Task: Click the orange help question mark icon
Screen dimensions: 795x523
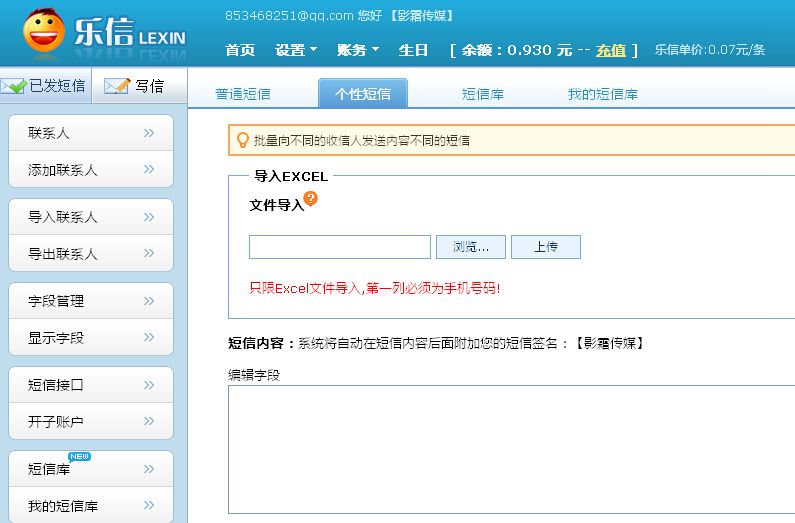Action: tap(310, 198)
